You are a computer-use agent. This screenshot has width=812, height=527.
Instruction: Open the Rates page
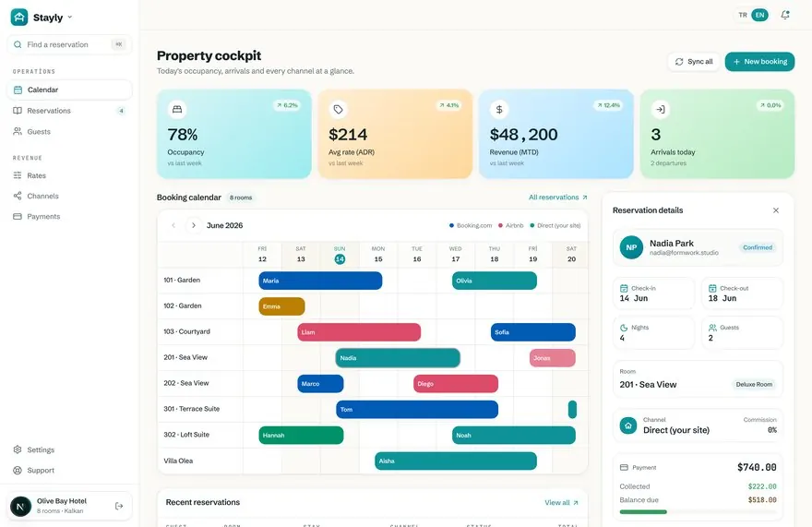tap(69, 175)
